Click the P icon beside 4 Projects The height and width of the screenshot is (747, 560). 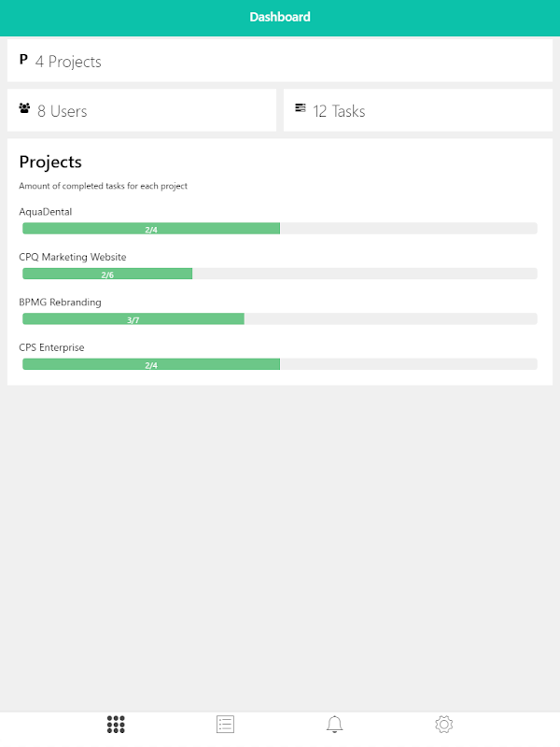click(x=23, y=60)
